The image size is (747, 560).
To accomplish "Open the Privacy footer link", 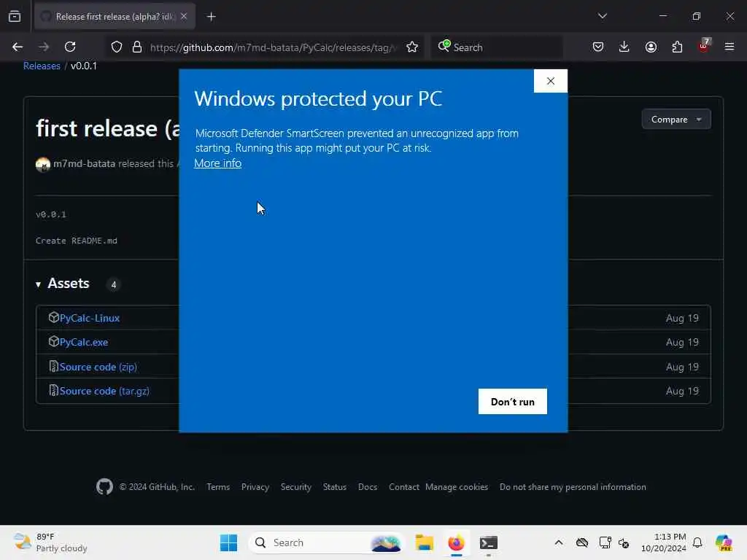I will pos(255,486).
